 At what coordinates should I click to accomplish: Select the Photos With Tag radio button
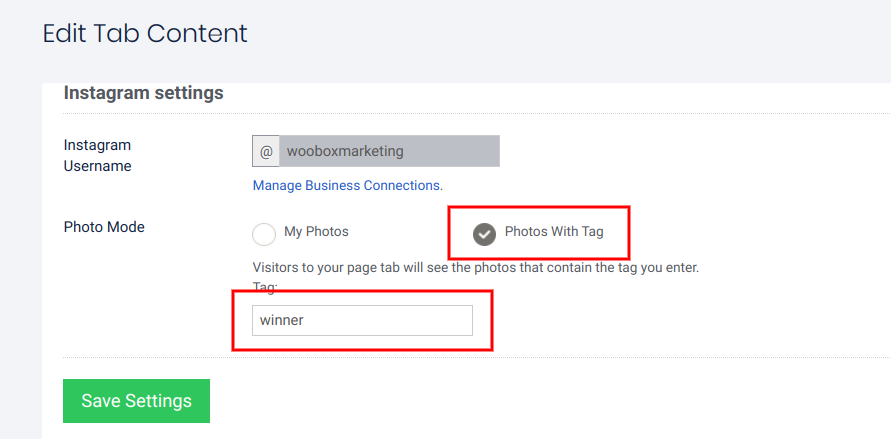[484, 234]
